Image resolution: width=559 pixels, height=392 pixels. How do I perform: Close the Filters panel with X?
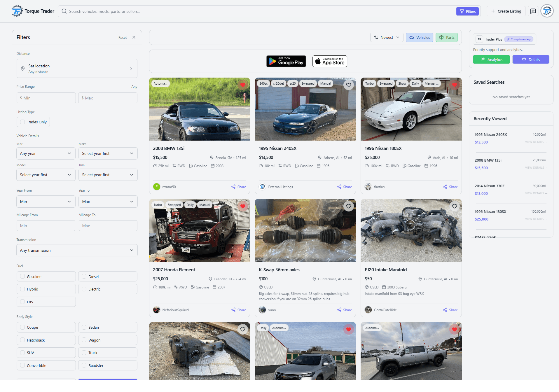(x=134, y=37)
